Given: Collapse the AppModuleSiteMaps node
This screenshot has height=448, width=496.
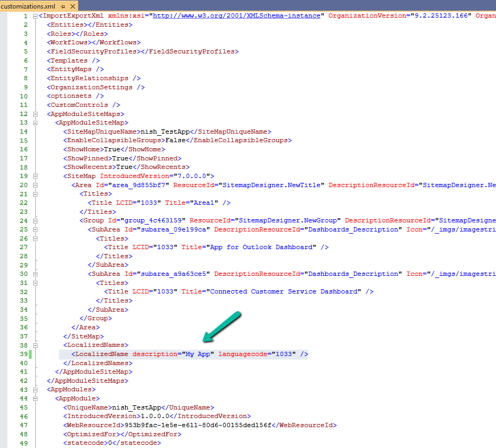Looking at the screenshot, I should click(35, 114).
